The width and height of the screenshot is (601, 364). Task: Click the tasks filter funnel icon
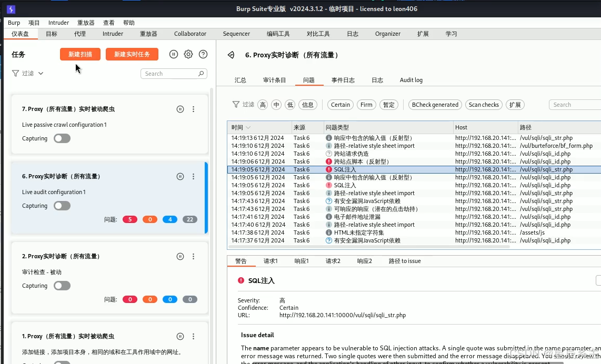(15, 73)
